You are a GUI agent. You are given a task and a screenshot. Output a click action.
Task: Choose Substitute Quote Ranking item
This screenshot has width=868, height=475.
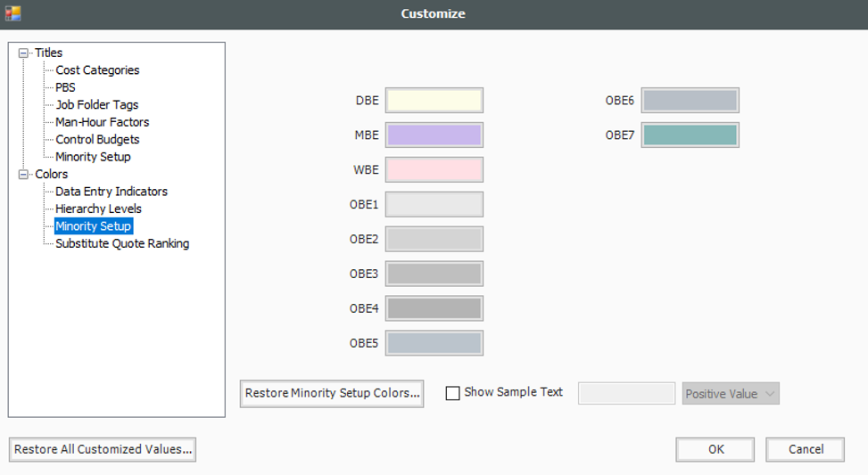point(122,243)
